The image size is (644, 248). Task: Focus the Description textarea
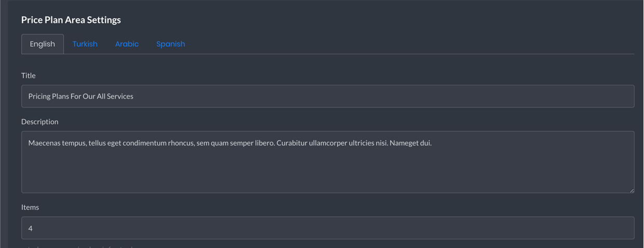(327, 162)
